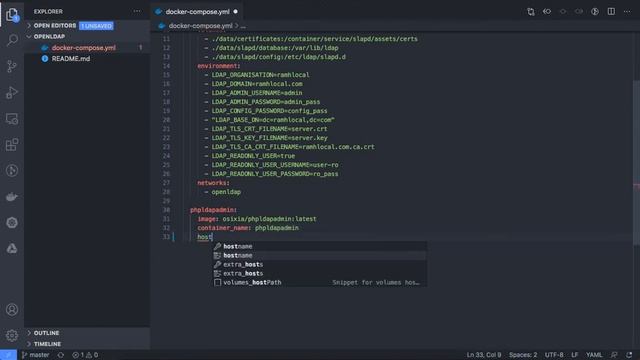Viewport: 640px width, 360px height.
Task: Click the 'environment:' key on line 14
Action: pyautogui.click(x=218, y=66)
